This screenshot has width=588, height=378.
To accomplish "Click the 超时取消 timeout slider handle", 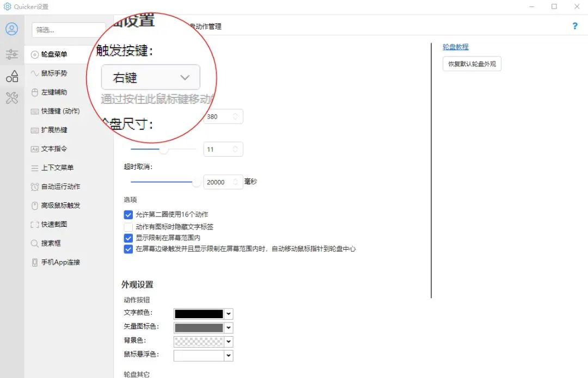I will point(196,182).
